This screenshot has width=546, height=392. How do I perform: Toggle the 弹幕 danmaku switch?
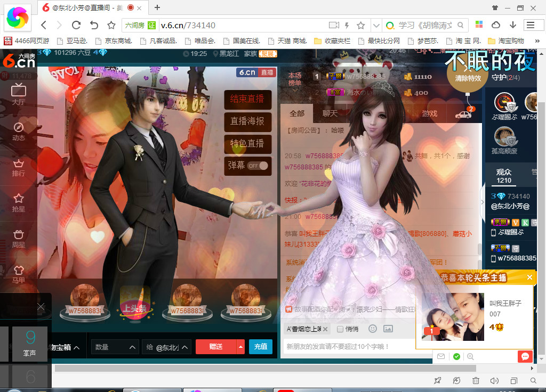pyautogui.click(x=258, y=166)
